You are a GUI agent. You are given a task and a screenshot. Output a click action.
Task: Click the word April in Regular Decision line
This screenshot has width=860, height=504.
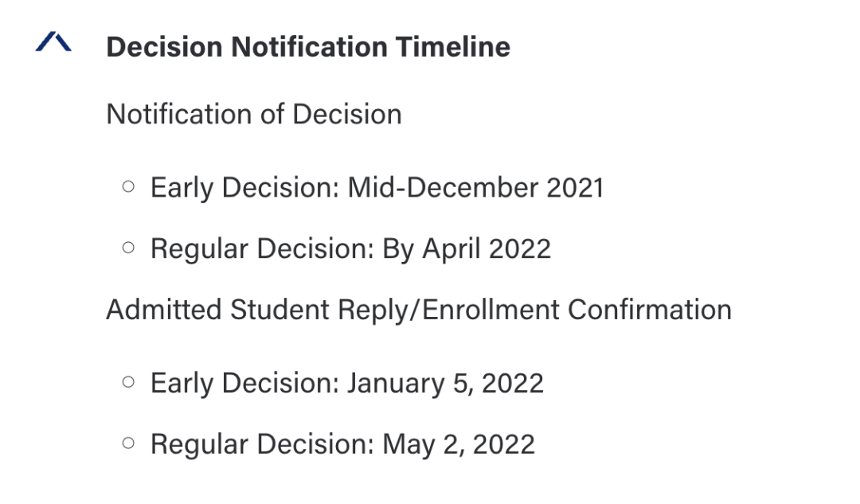451,249
